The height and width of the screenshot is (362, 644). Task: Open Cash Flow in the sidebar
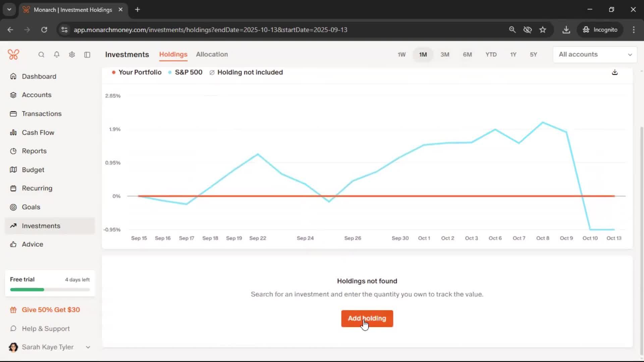[x=38, y=133]
